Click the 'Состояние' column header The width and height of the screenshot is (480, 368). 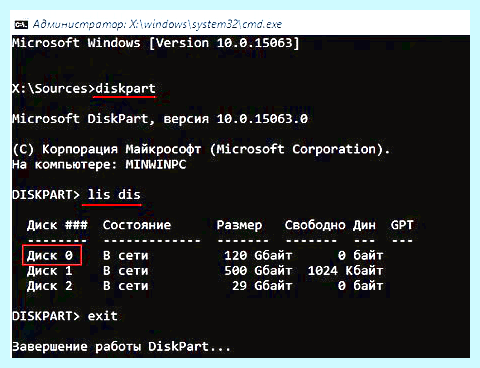(x=137, y=225)
